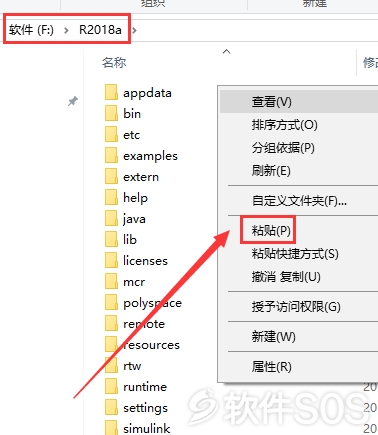Click 软件 (F:) drive in breadcrumb
The width and height of the screenshot is (378, 435).
pyautogui.click(x=31, y=30)
